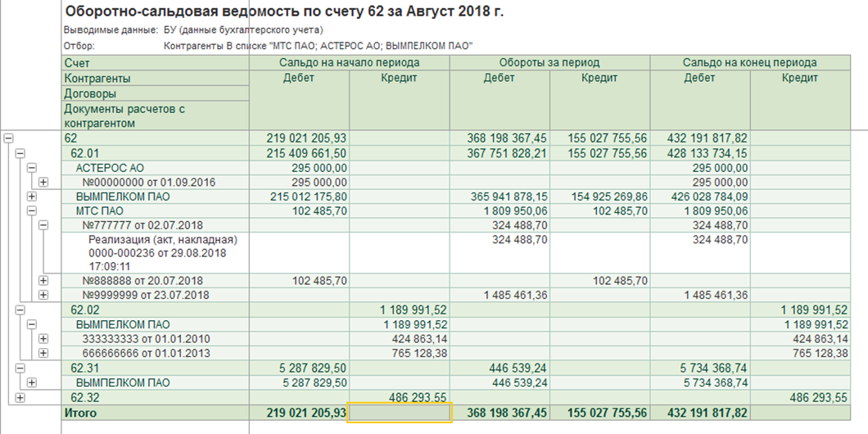Click value 367 751 828,21 turnover debit
Image resolution: width=868 pixels, height=434 pixels.
(x=507, y=153)
